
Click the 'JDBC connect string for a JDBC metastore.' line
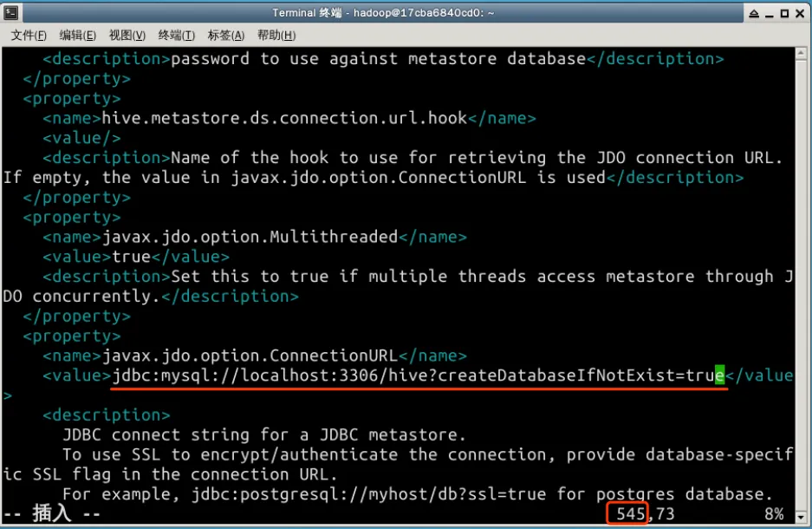[264, 435]
